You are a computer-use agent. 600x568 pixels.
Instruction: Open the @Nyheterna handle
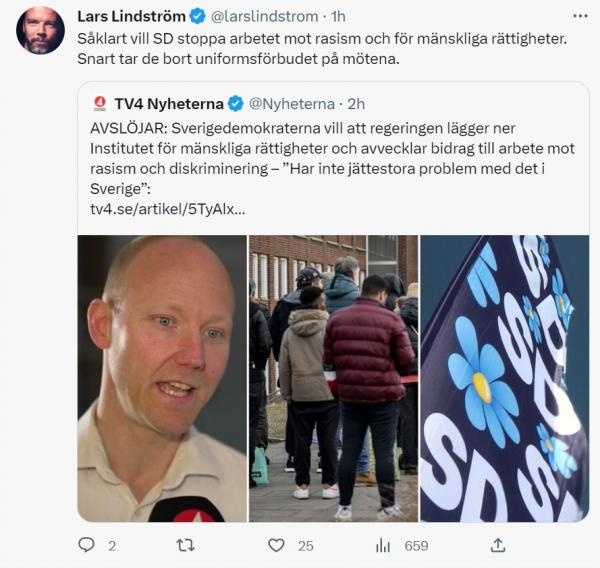(x=292, y=104)
